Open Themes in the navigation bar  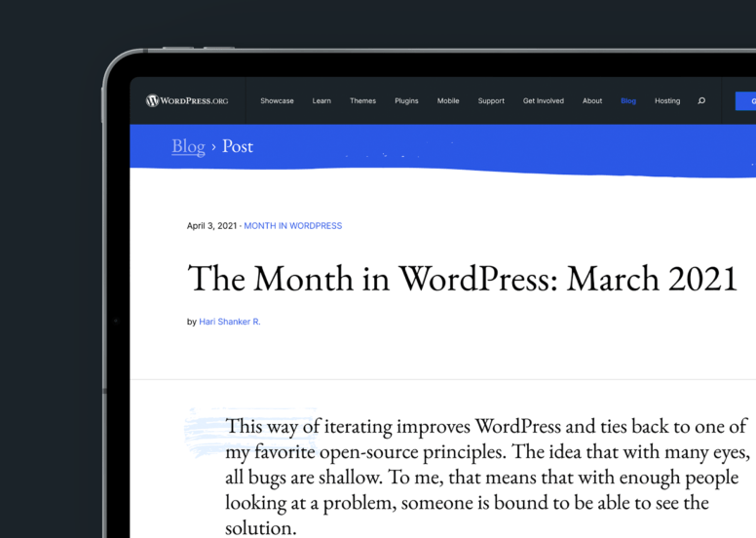coord(363,100)
